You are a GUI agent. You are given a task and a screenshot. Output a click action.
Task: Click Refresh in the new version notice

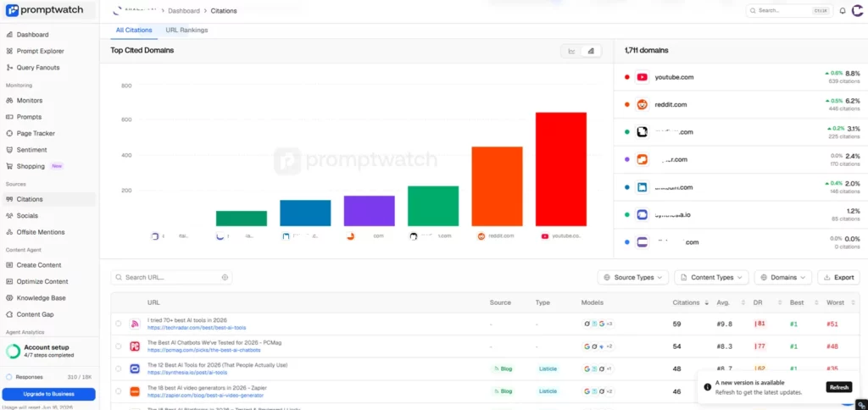point(838,387)
